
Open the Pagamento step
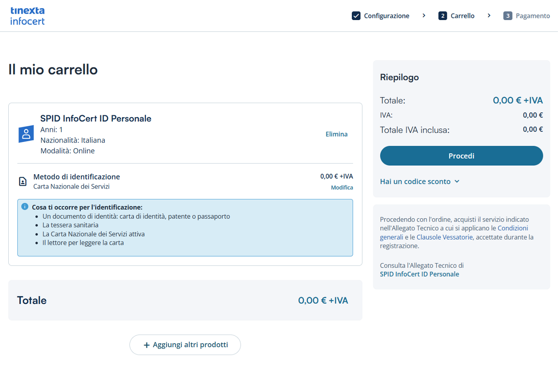(533, 16)
